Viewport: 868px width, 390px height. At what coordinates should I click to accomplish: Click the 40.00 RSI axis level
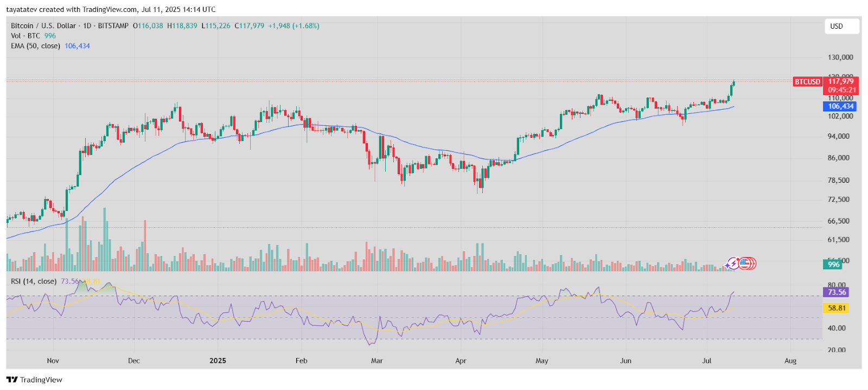point(837,328)
